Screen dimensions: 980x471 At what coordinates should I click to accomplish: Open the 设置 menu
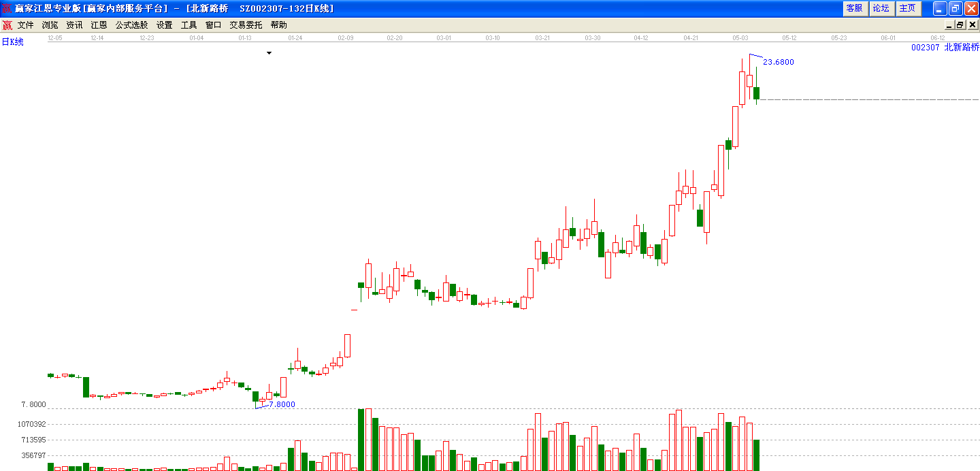[x=164, y=25]
